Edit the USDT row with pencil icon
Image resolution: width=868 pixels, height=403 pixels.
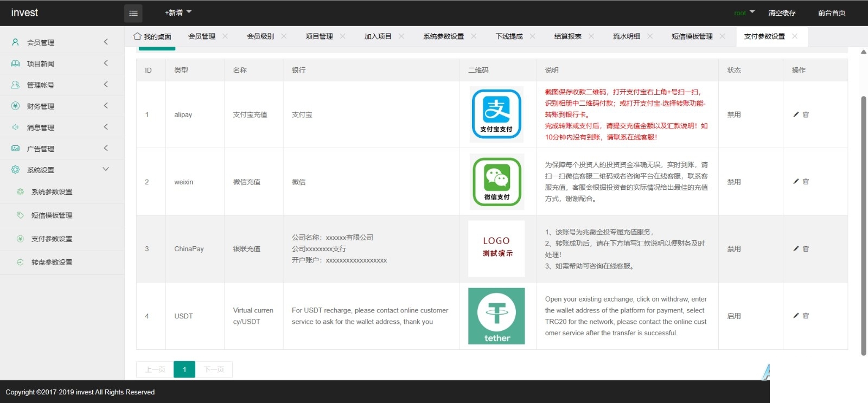(796, 316)
